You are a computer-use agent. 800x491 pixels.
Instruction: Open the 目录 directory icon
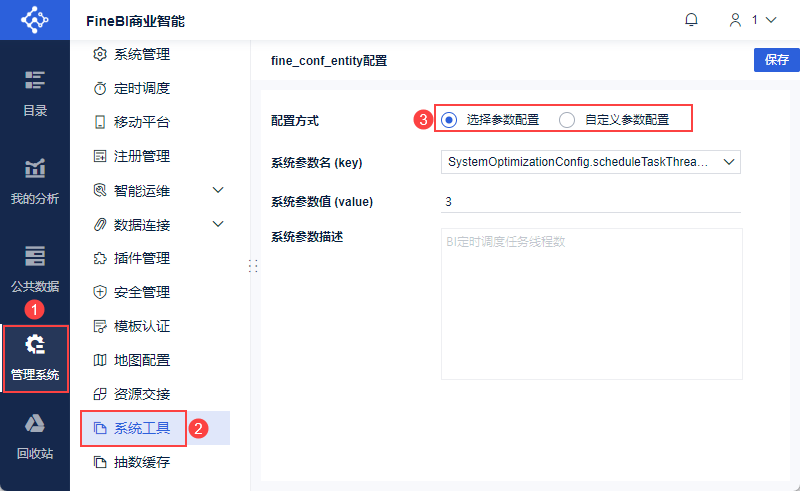pyautogui.click(x=35, y=81)
